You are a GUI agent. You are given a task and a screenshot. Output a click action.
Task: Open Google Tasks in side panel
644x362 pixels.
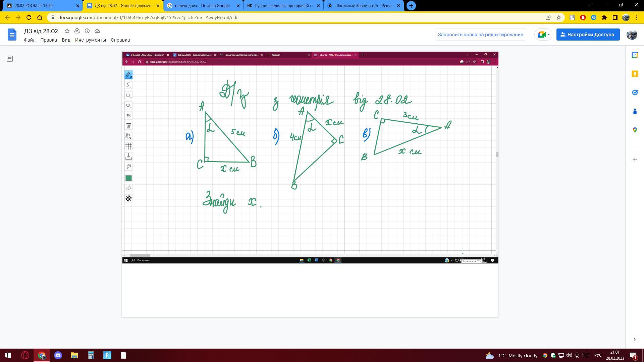[635, 93]
